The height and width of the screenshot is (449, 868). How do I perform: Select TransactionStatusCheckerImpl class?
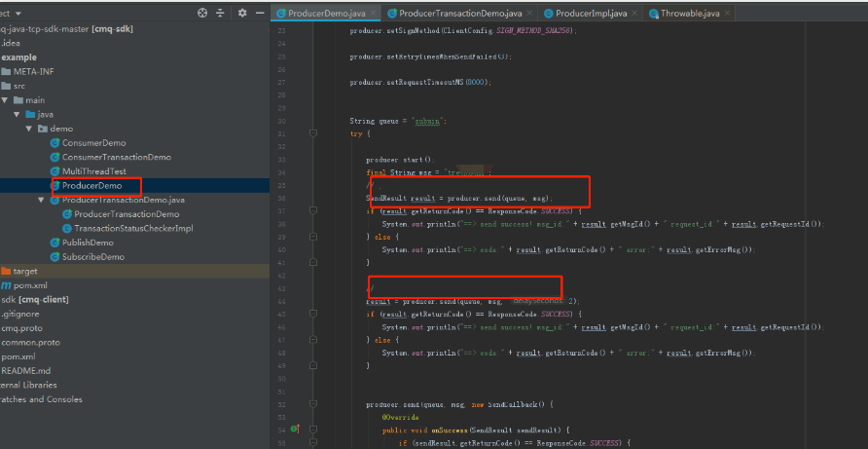point(133,228)
